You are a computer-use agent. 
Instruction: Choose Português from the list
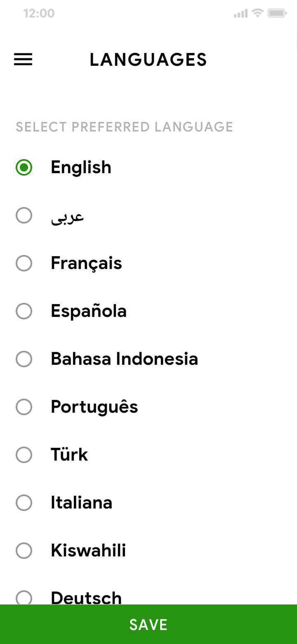pyautogui.click(x=24, y=407)
